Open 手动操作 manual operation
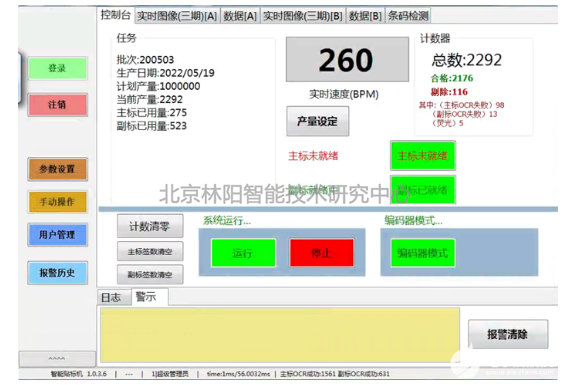 coord(57,202)
